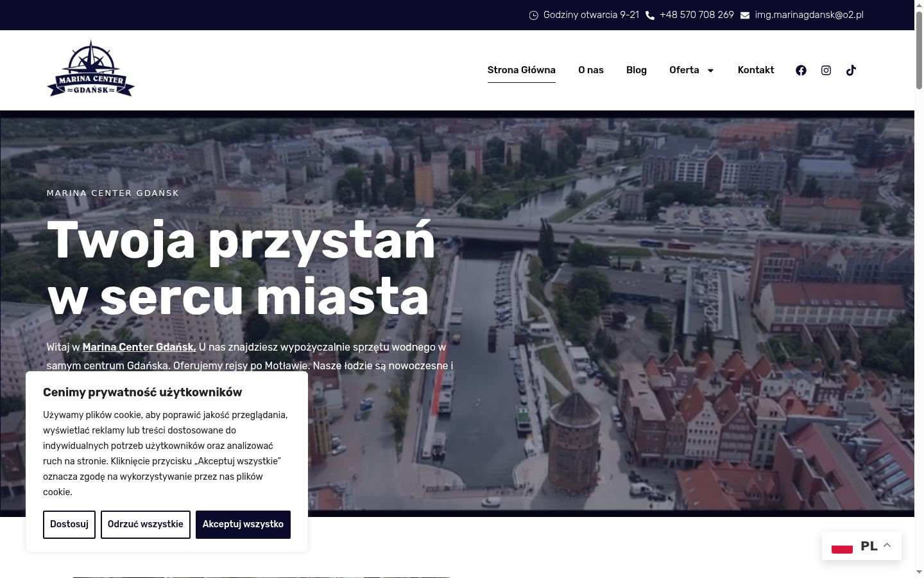The height and width of the screenshot is (578, 924).
Task: Open the Blog menu item
Action: point(637,70)
